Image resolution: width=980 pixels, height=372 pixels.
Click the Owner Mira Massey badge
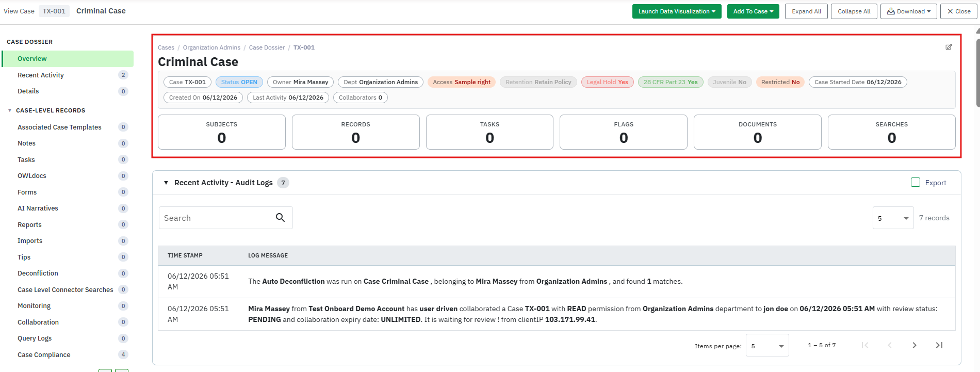(x=301, y=82)
